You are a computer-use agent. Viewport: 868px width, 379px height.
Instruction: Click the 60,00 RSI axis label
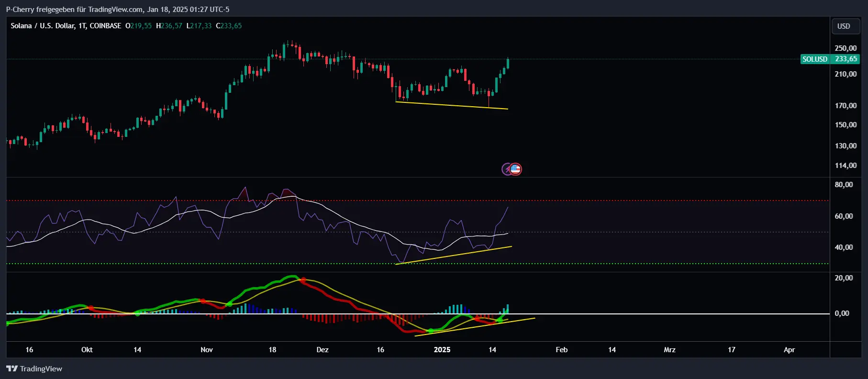844,216
